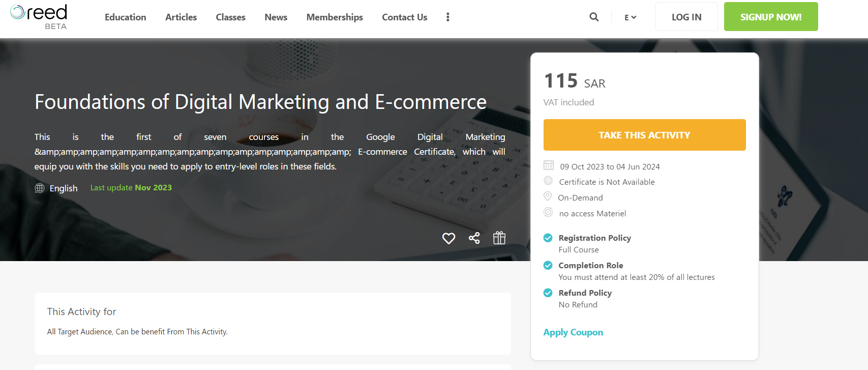Click This Activity for heading

coord(82,311)
